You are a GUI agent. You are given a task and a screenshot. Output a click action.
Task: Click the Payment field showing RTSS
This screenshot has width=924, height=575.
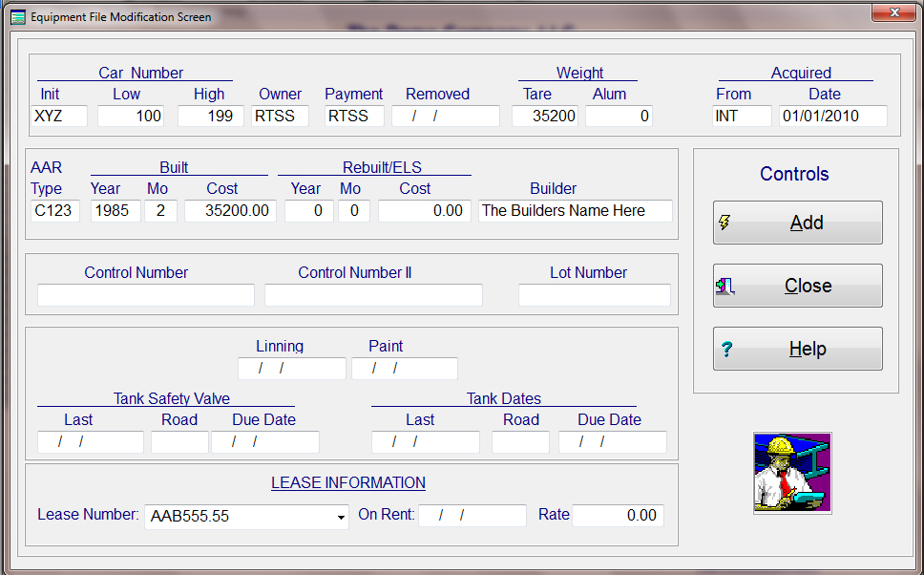[354, 116]
